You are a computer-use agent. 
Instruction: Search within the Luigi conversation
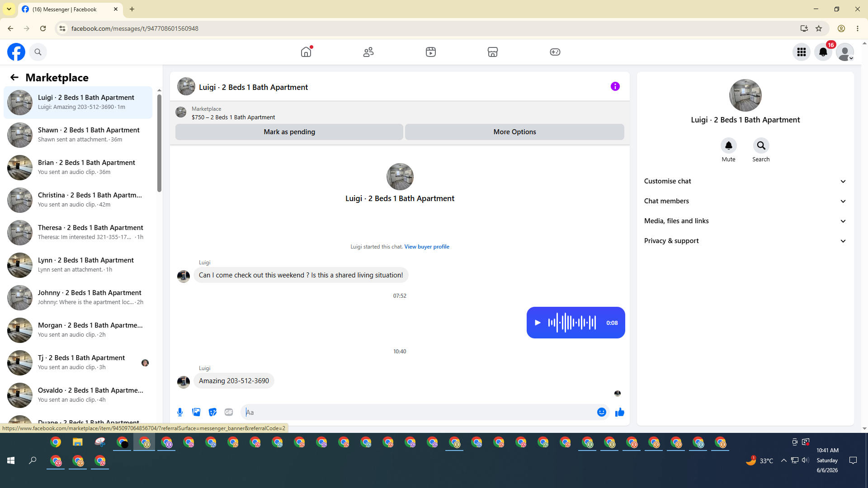[761, 145]
